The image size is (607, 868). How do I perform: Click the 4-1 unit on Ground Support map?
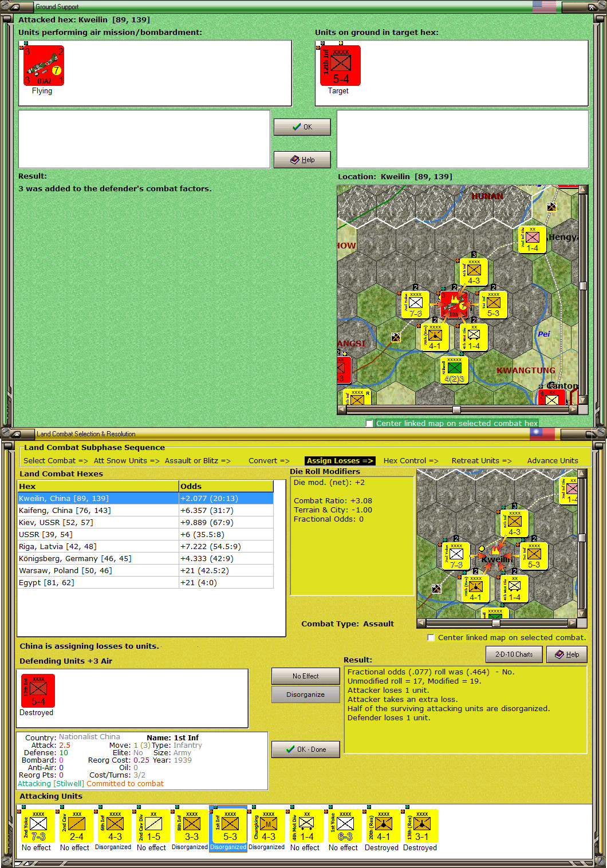coord(435,337)
